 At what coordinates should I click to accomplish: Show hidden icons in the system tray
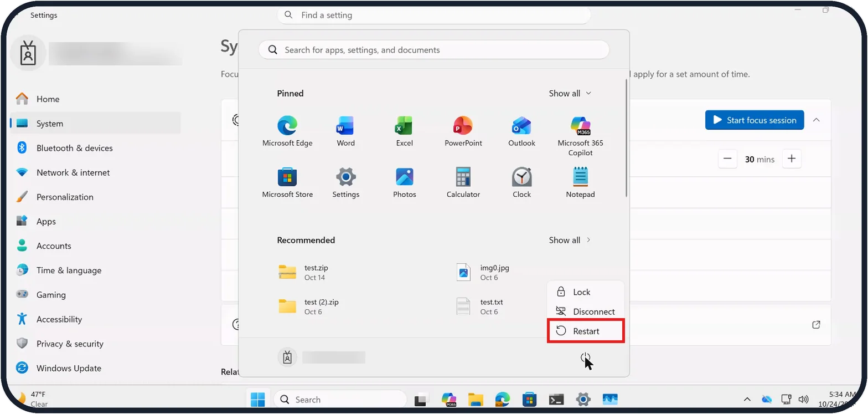pos(747,399)
